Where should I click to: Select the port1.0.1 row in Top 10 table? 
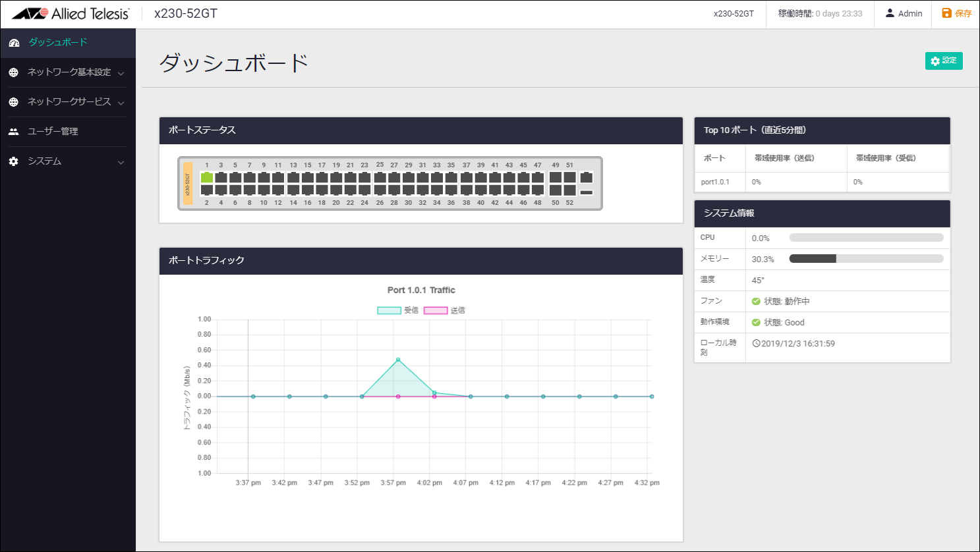pos(715,182)
